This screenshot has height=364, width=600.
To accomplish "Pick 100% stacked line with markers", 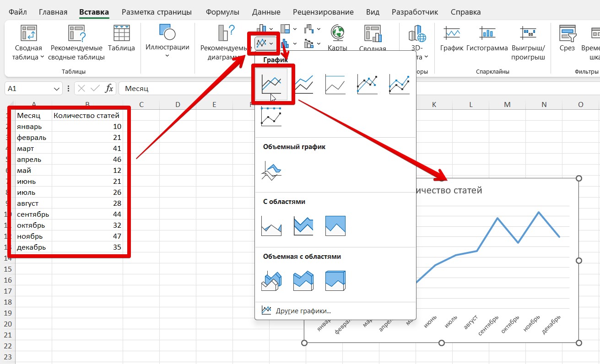I will (271, 116).
